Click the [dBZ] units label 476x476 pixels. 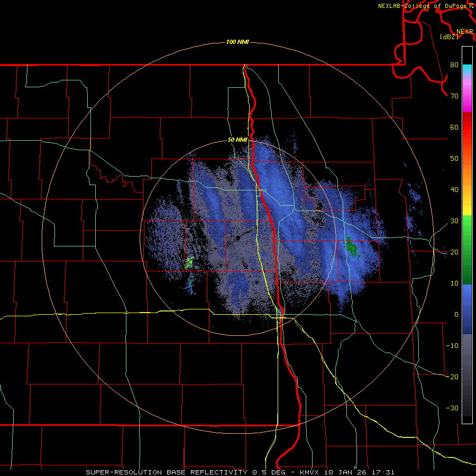coord(449,36)
